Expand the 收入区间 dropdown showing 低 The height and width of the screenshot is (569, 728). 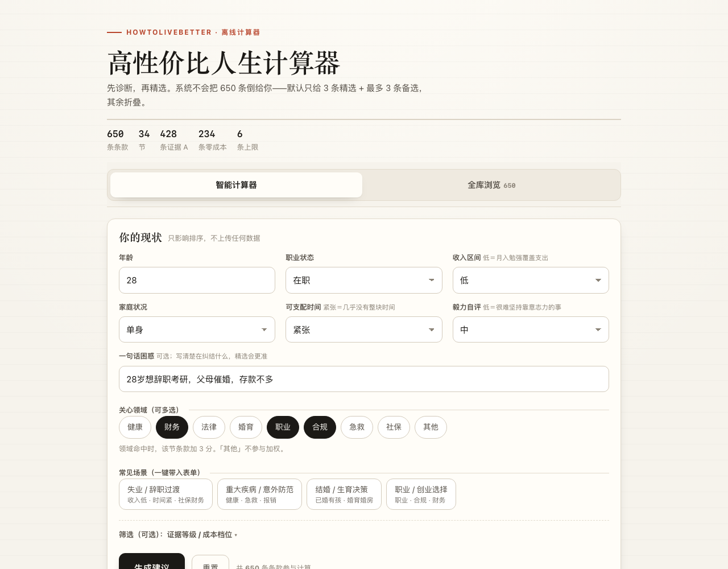pos(531,281)
